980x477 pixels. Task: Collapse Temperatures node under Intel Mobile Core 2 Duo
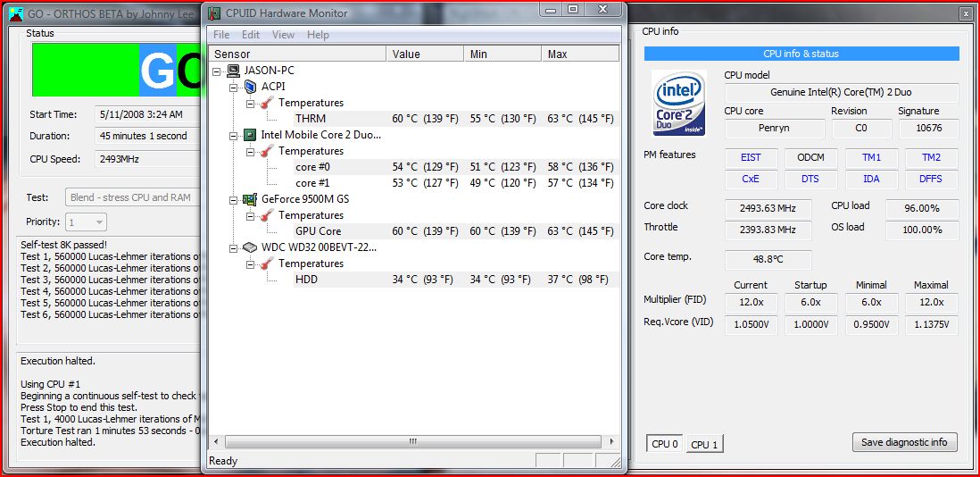(251, 151)
